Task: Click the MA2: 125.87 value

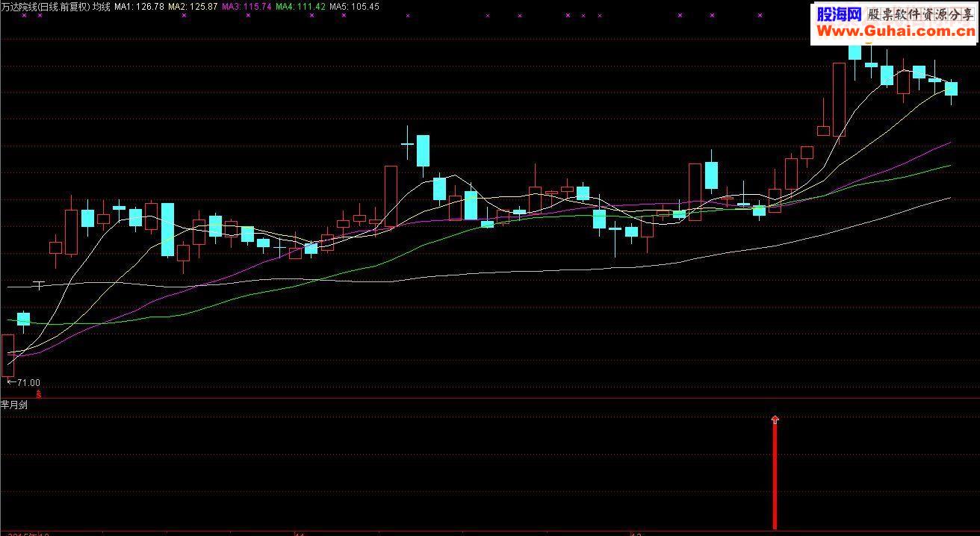Action: click(x=193, y=7)
